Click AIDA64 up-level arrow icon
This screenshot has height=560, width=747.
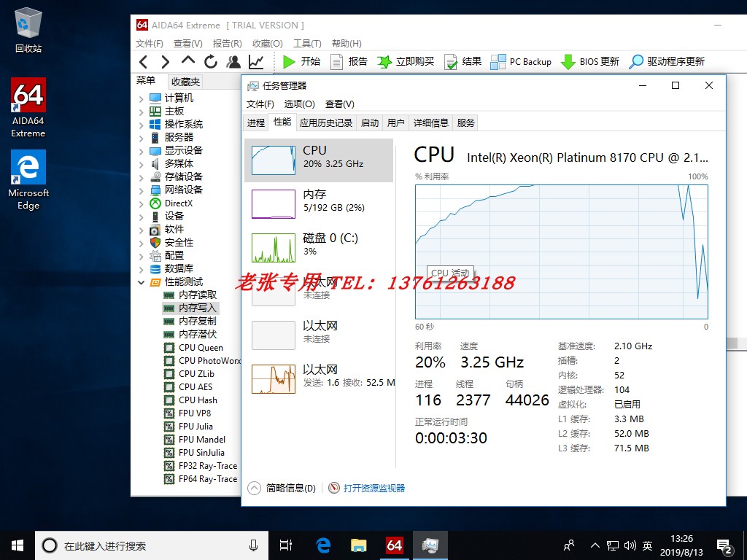(188, 60)
